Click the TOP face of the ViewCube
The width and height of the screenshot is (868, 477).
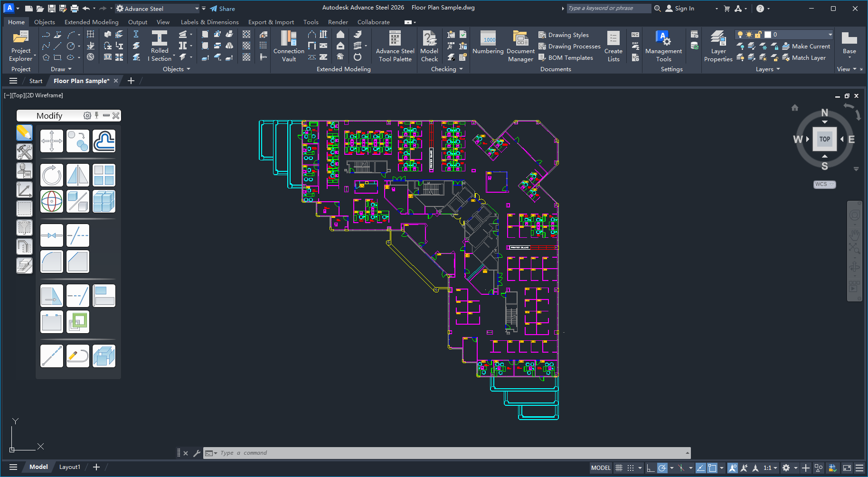tap(825, 139)
